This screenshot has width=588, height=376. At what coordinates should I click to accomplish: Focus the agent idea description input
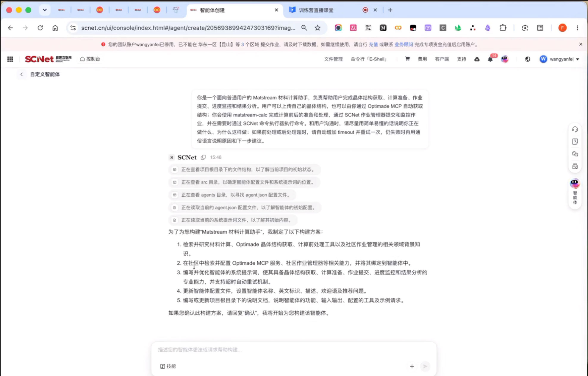[294, 349]
